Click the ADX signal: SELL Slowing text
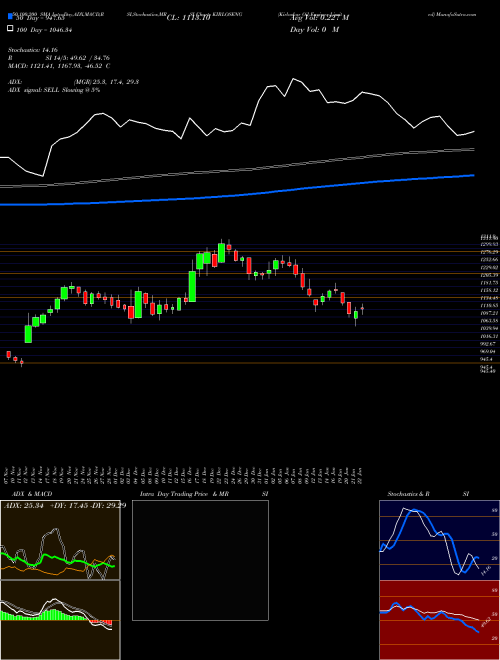 [x=54, y=90]
